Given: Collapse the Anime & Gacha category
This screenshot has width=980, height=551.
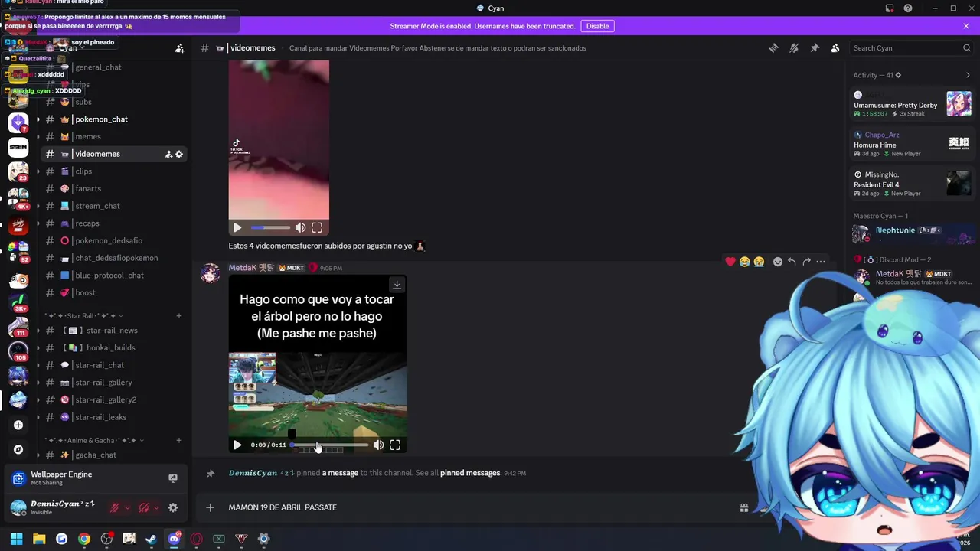Looking at the screenshot, I should point(94,441).
